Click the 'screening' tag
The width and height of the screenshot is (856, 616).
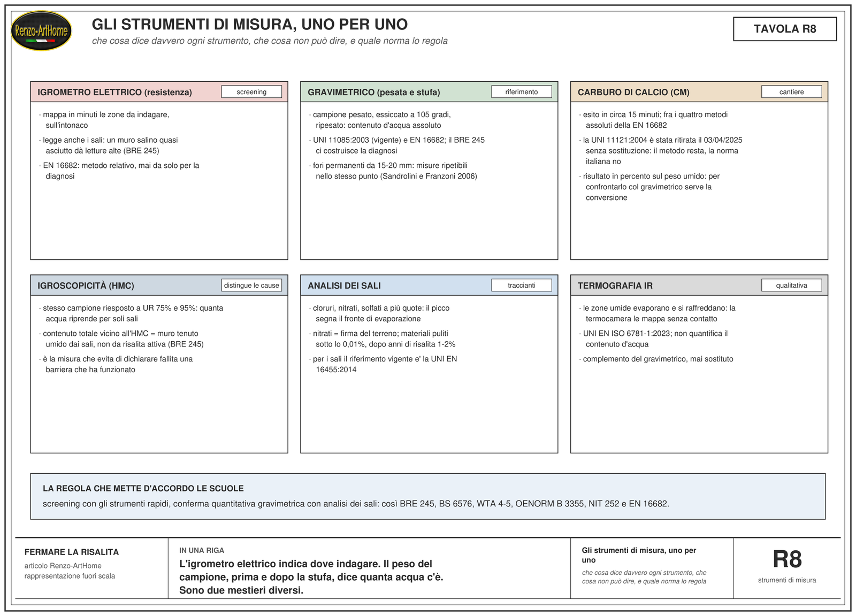click(x=251, y=92)
